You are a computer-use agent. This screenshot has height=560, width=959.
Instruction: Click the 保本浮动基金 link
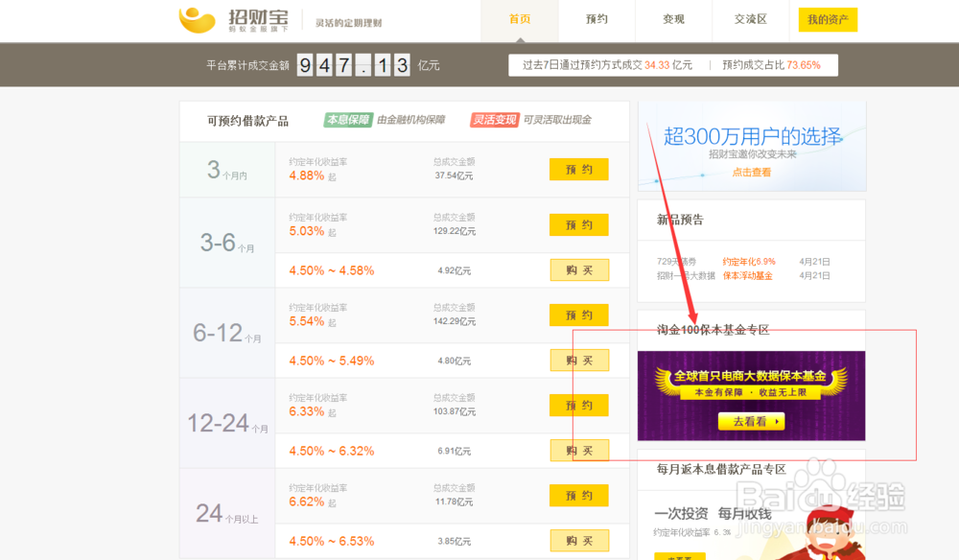(747, 276)
